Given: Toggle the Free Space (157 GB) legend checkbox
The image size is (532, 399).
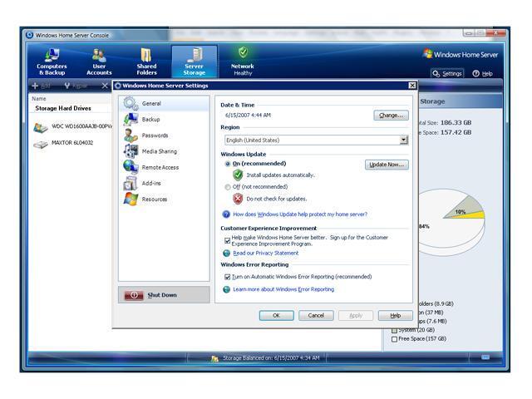Looking at the screenshot, I should pos(394,339).
